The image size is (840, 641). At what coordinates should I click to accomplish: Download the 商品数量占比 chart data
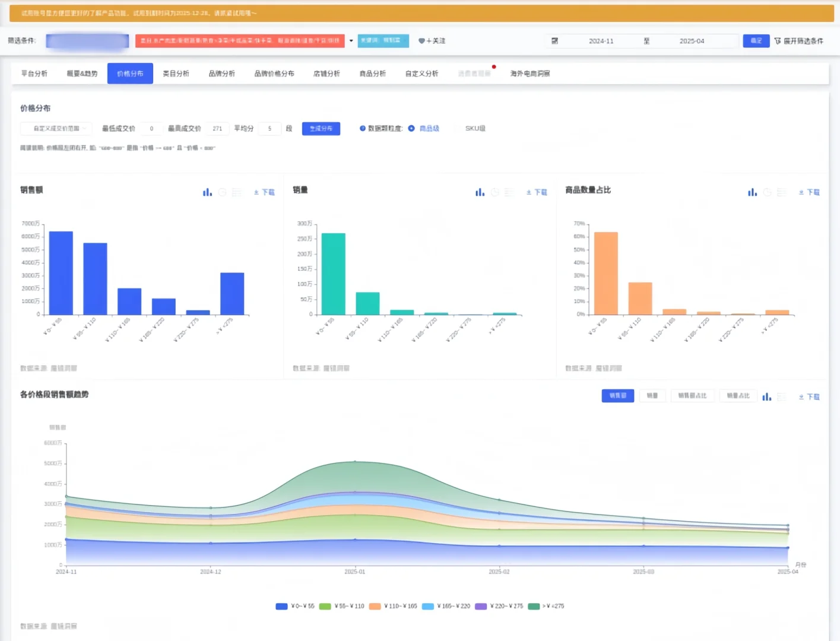point(809,192)
